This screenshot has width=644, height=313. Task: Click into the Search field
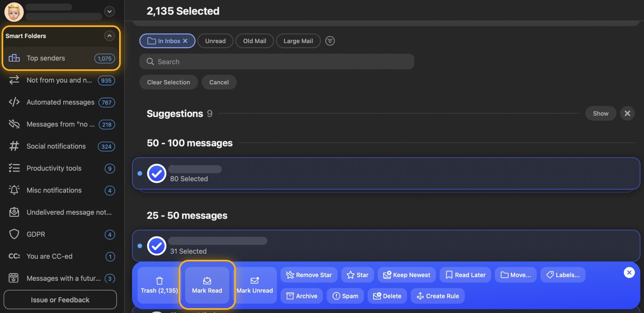tap(277, 62)
